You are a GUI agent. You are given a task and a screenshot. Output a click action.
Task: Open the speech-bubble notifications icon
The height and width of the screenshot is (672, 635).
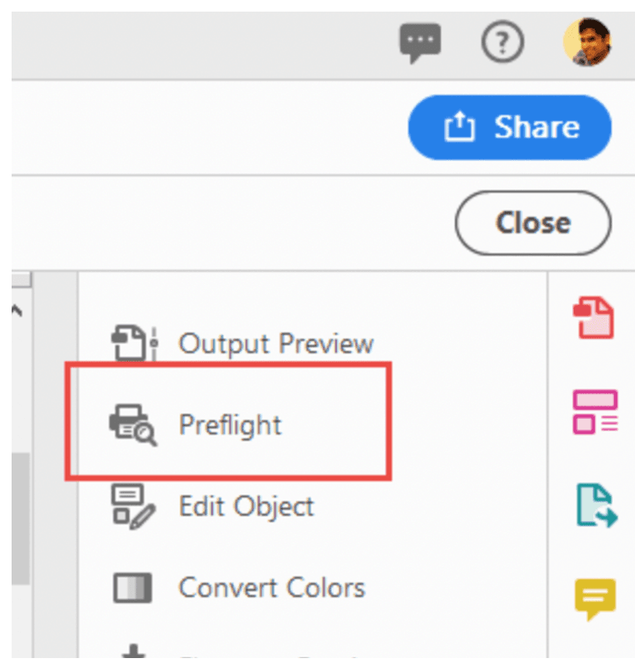pyautogui.click(x=420, y=43)
